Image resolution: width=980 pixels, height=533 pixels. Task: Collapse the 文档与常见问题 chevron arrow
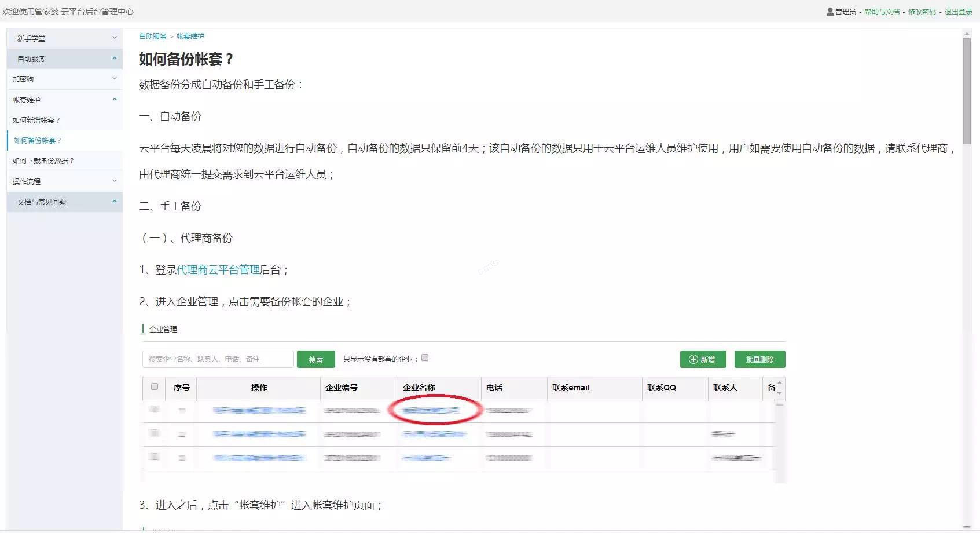coord(115,201)
